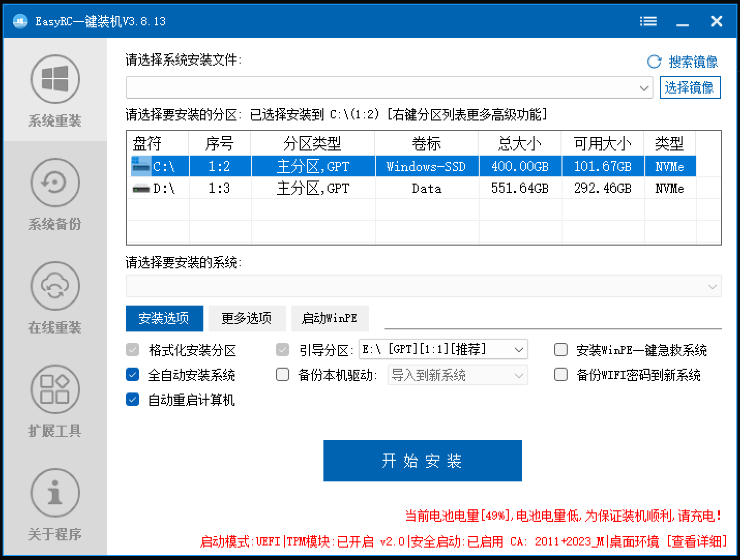Click the 分区类型 column header
The height and width of the screenshot is (560, 740).
[313, 143]
